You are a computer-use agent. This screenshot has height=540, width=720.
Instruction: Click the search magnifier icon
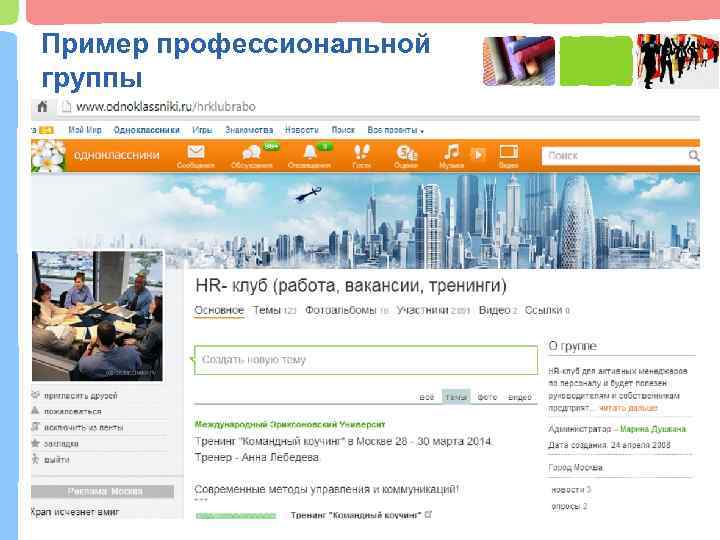pos(694,156)
